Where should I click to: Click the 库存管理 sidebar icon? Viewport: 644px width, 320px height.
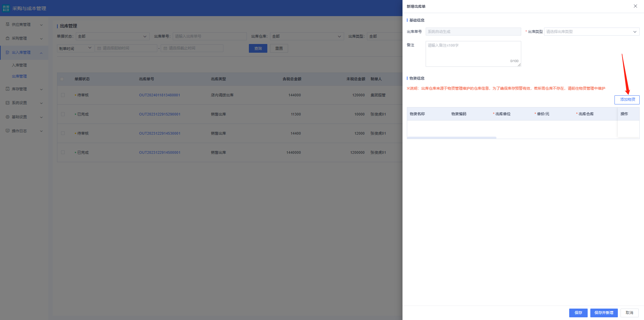point(8,89)
